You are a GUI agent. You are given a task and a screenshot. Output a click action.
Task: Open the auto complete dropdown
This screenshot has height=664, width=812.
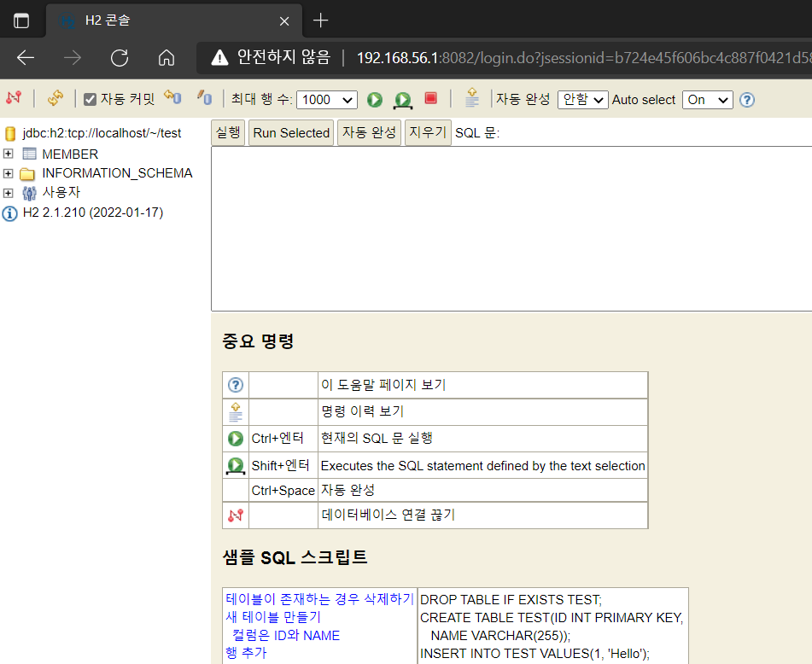(x=582, y=99)
